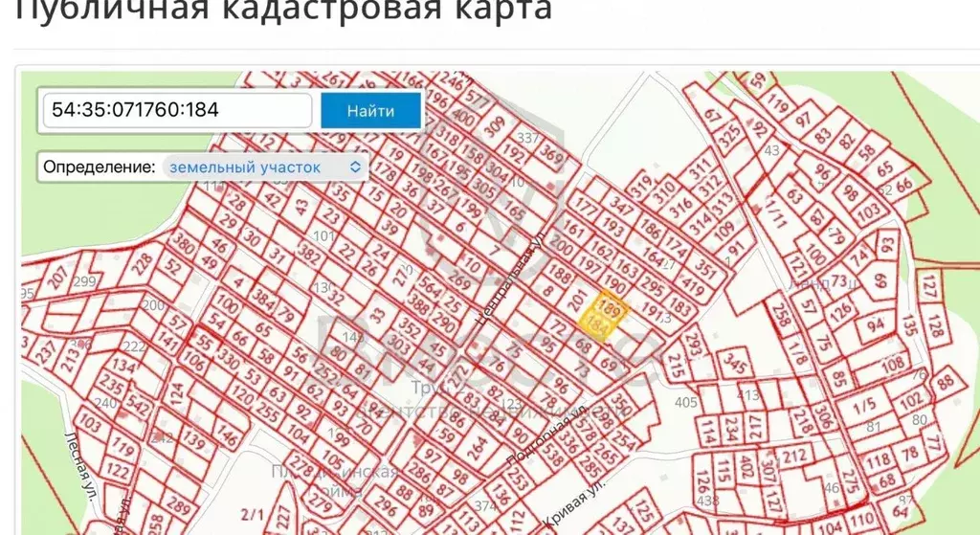Image resolution: width=980 pixels, height=535 pixels.
Task: Click parcel number 275
Action: pyautogui.click(x=851, y=481)
